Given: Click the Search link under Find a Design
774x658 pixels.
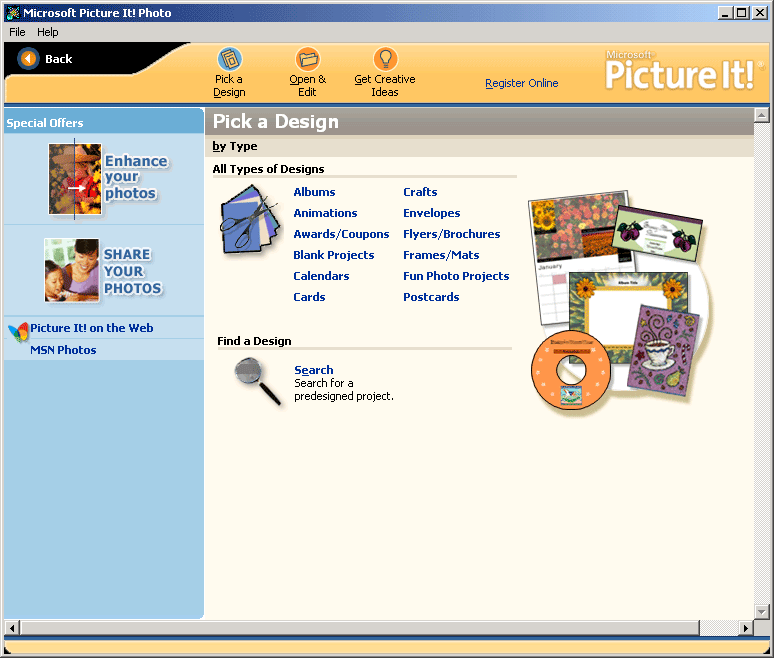Looking at the screenshot, I should pos(314,370).
